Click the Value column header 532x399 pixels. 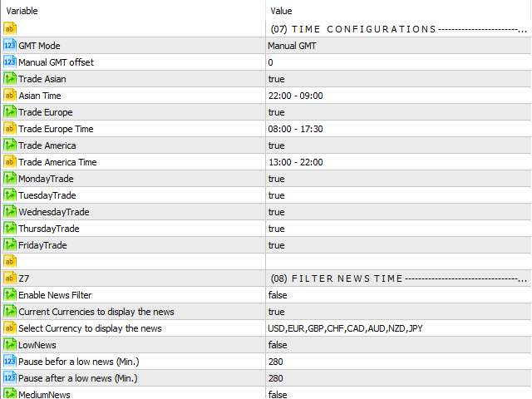[x=398, y=11]
